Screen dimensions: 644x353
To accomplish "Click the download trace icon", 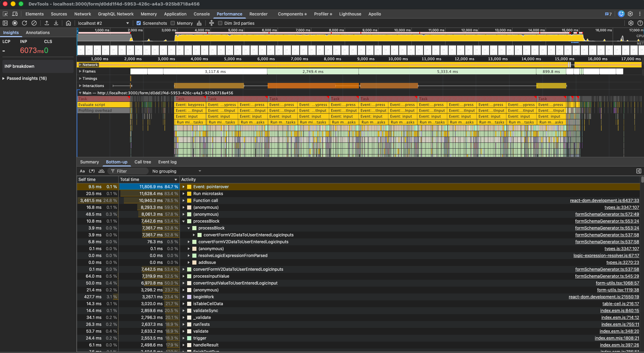I will [56, 23].
